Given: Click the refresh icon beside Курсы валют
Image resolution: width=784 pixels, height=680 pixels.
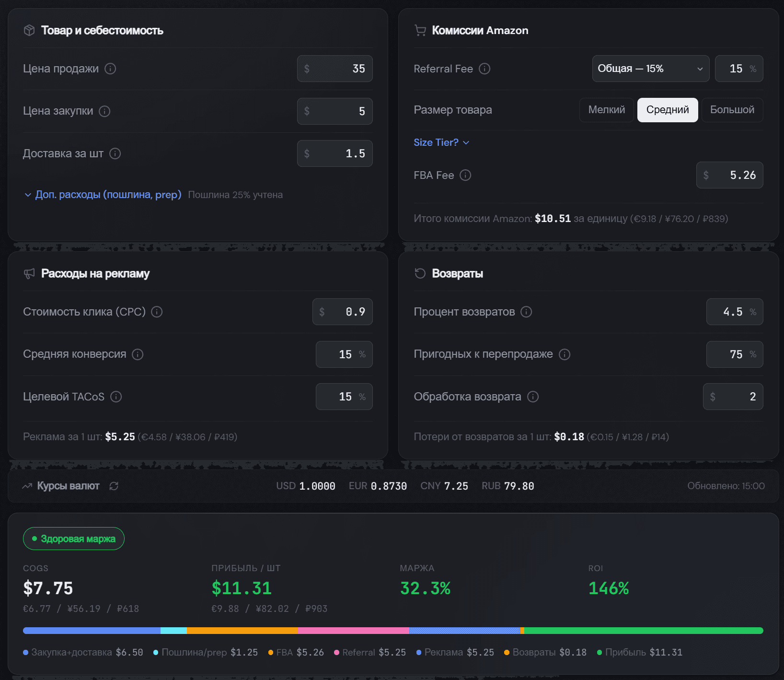Looking at the screenshot, I should [x=114, y=486].
